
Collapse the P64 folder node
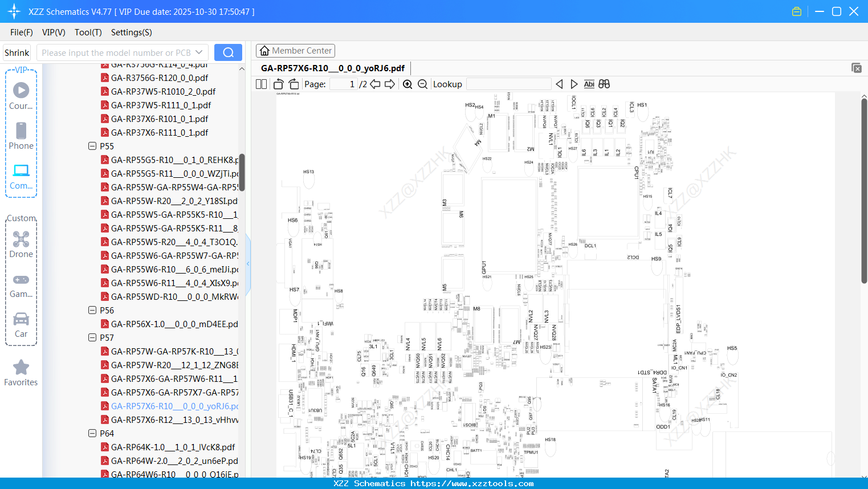(x=92, y=433)
